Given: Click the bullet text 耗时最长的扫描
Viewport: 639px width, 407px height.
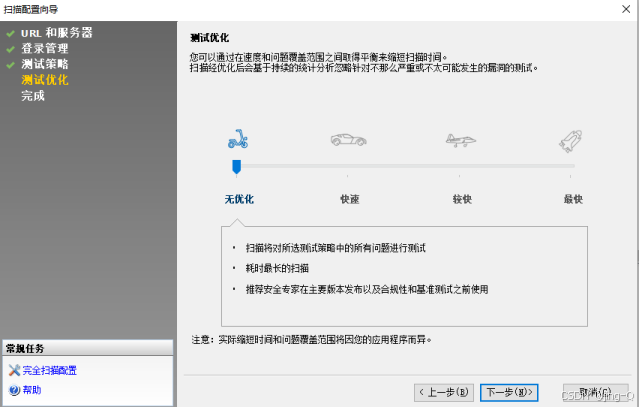Looking at the screenshot, I should pos(277,268).
